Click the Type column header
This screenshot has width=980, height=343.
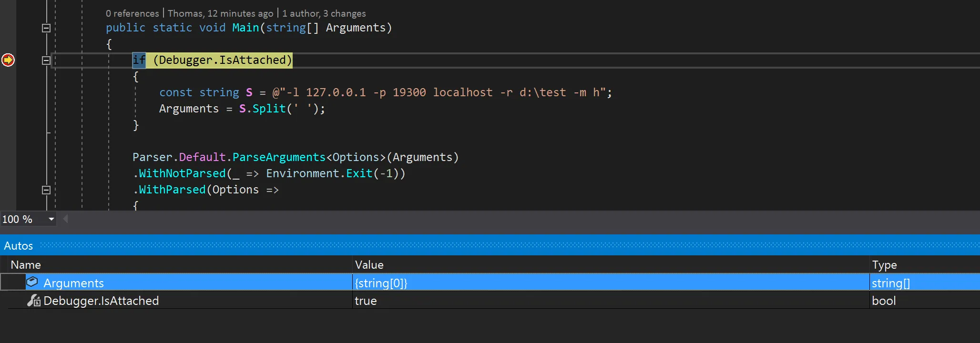[x=884, y=265]
